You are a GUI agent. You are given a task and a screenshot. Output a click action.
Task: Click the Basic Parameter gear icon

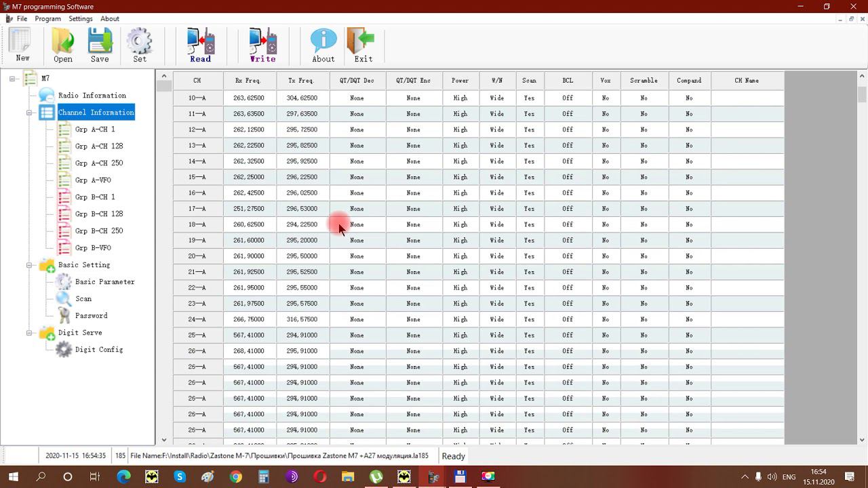click(x=64, y=282)
